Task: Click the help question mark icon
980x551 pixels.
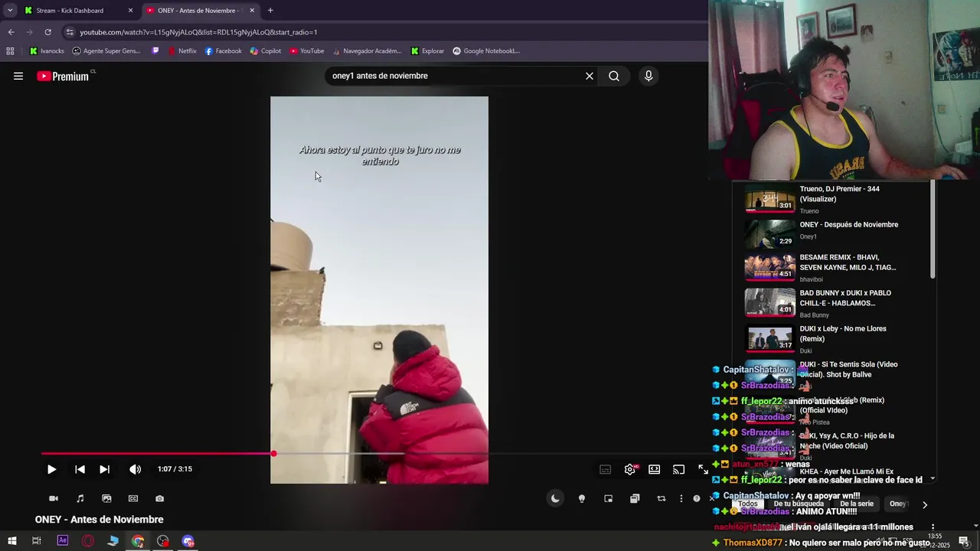Action: (x=696, y=498)
